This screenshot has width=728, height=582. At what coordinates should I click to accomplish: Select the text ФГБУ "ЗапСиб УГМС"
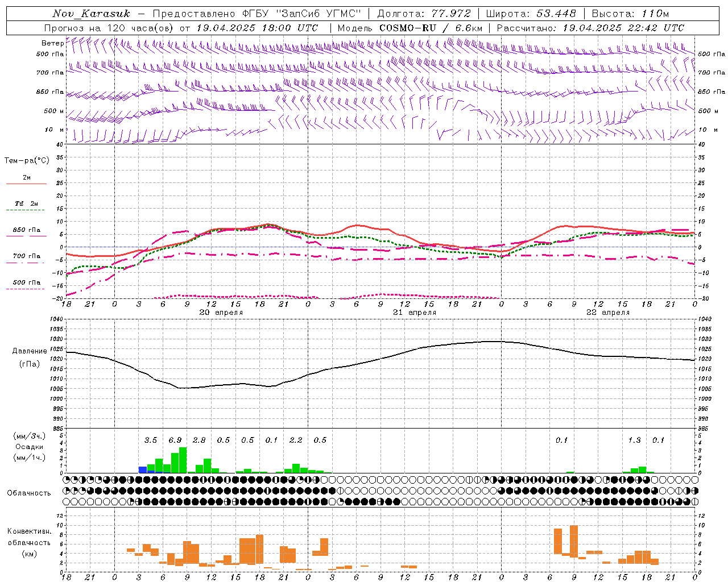pos(303,14)
